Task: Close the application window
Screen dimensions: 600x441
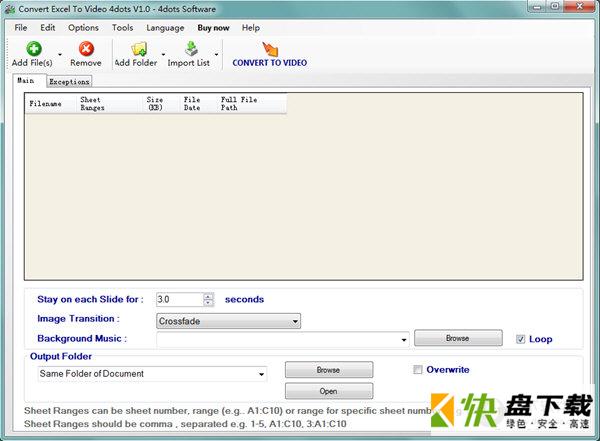Action: pos(579,7)
